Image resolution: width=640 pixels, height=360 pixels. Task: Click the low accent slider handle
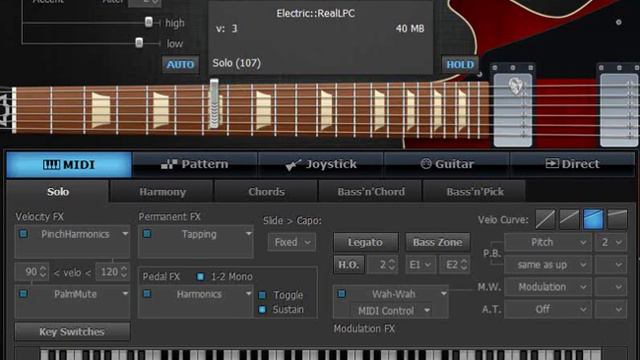tap(139, 42)
